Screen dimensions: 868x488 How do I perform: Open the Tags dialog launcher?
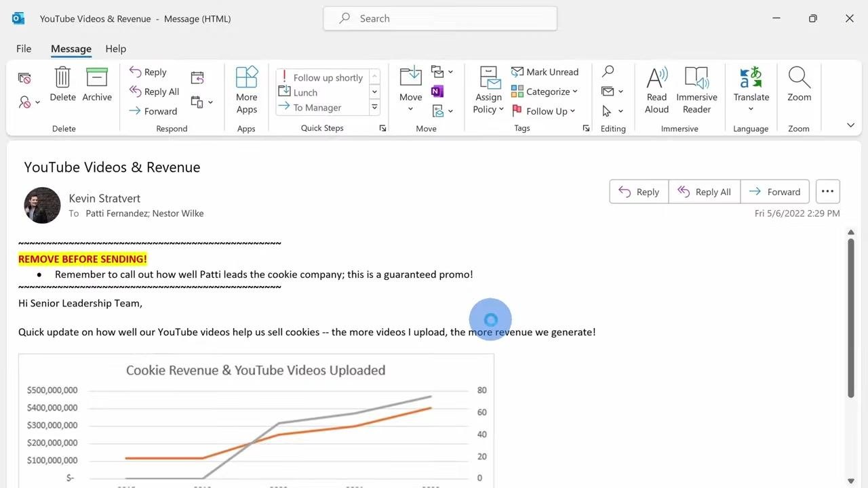(586, 128)
